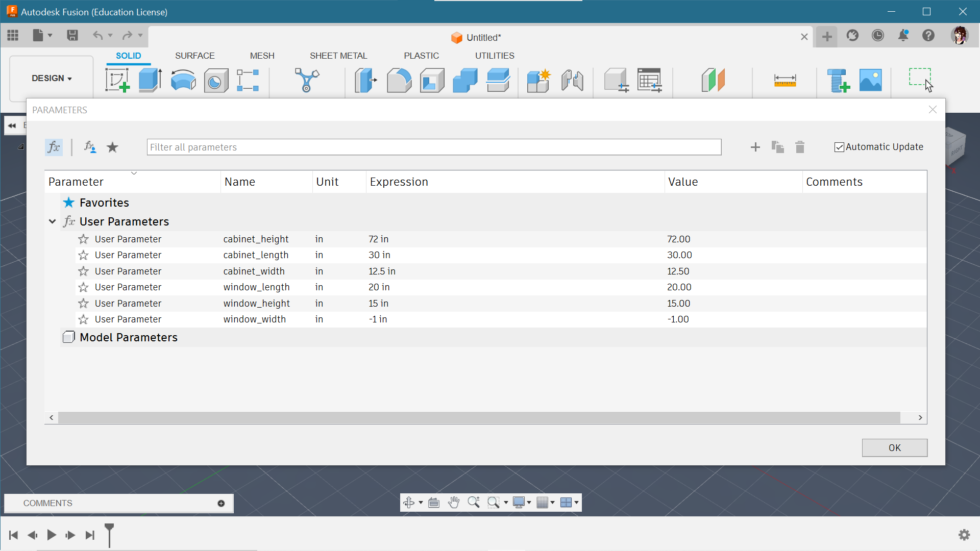Viewport: 980px width, 551px height.
Task: Open the Data Panel grid icon
Action: [13, 35]
